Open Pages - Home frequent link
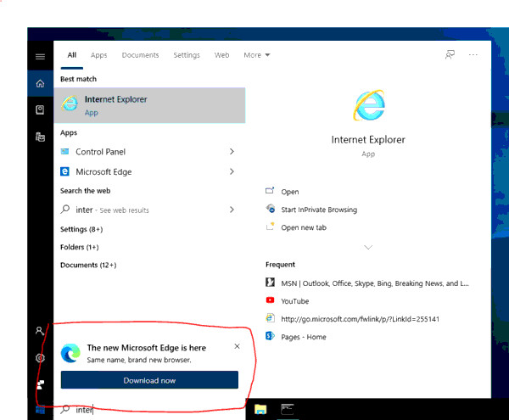The width and height of the screenshot is (509, 420). coord(304,337)
